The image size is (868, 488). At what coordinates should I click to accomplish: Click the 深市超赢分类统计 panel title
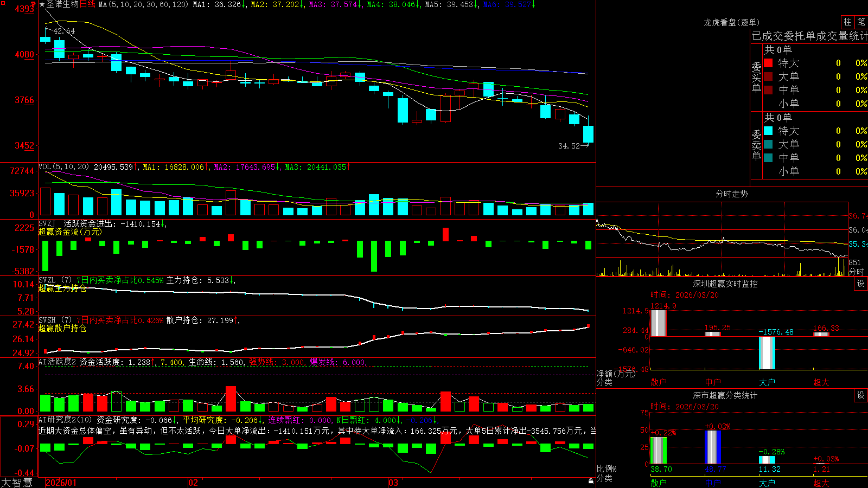point(725,395)
